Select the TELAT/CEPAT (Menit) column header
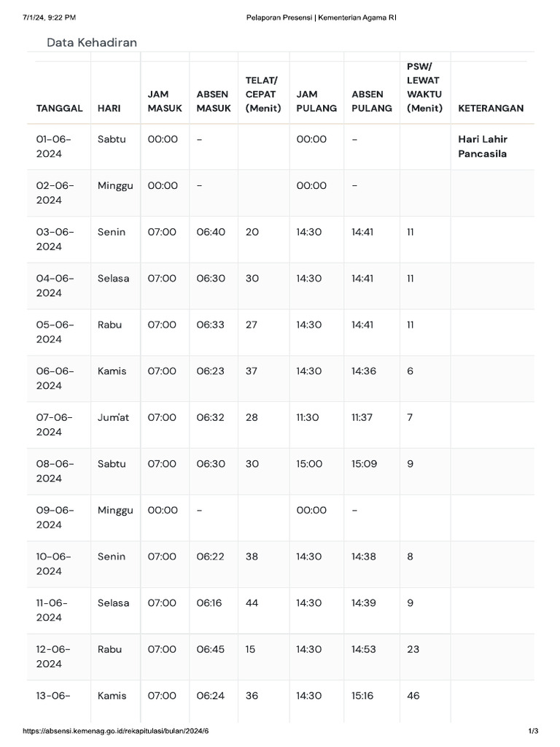Viewport: 560px width, 747px height. click(x=262, y=94)
